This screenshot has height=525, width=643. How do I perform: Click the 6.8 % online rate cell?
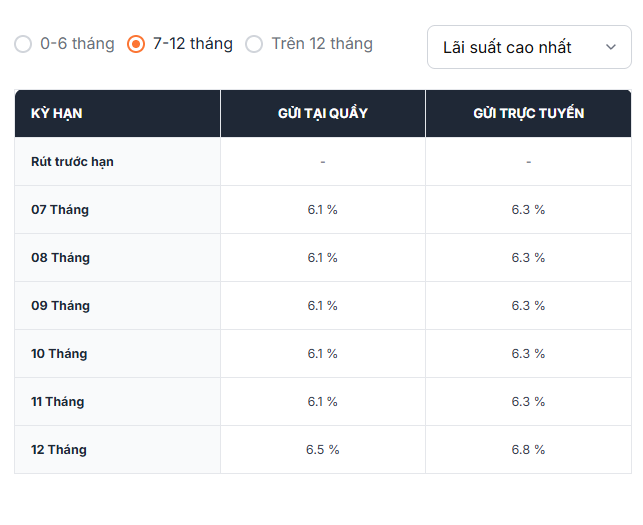pyautogui.click(x=528, y=450)
